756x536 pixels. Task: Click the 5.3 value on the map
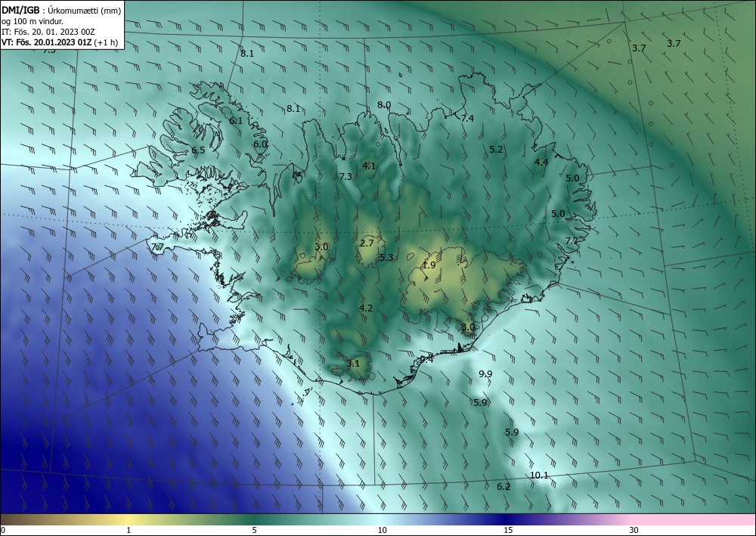pyautogui.click(x=386, y=257)
